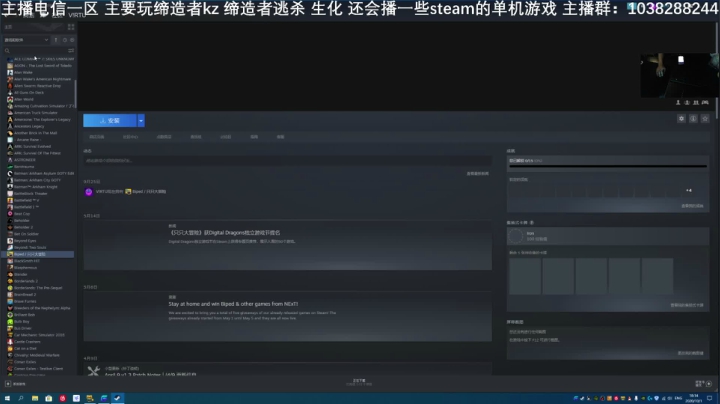Open File Explorer from taskbar

pyautogui.click(x=35, y=398)
